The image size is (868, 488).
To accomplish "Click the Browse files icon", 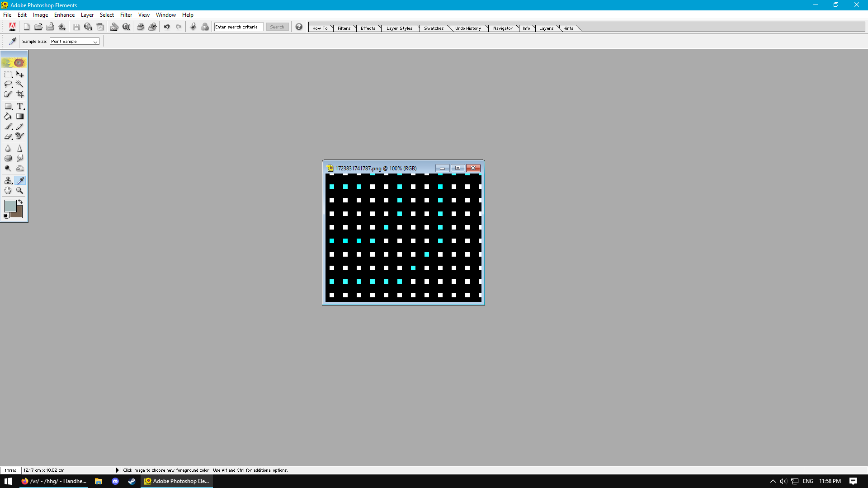I will click(x=50, y=27).
